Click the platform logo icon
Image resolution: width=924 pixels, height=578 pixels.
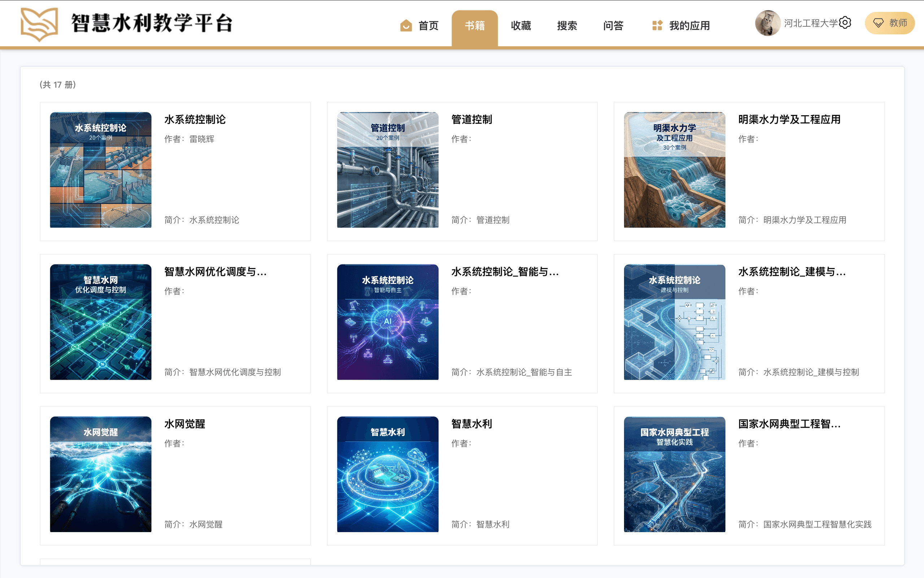point(39,24)
